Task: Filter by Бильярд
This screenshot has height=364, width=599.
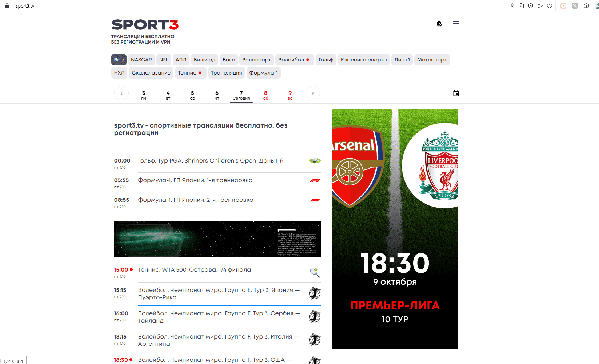Action: [x=204, y=60]
